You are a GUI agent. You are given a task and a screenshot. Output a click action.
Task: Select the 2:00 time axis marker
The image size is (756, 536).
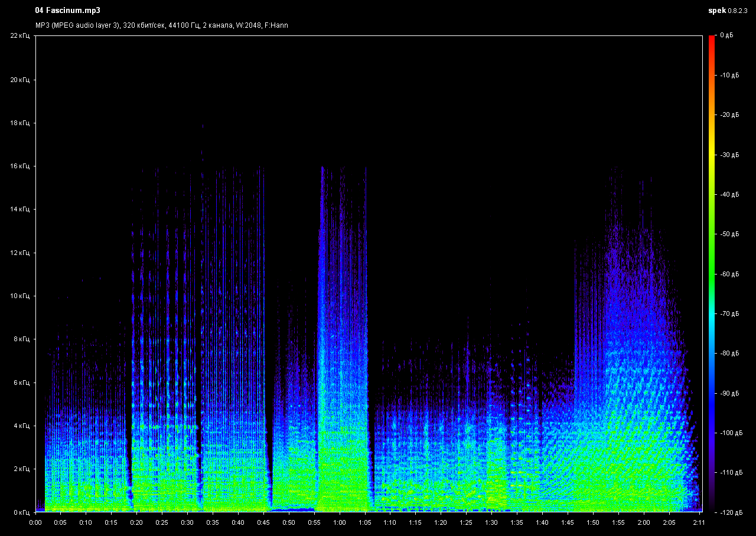643,522
